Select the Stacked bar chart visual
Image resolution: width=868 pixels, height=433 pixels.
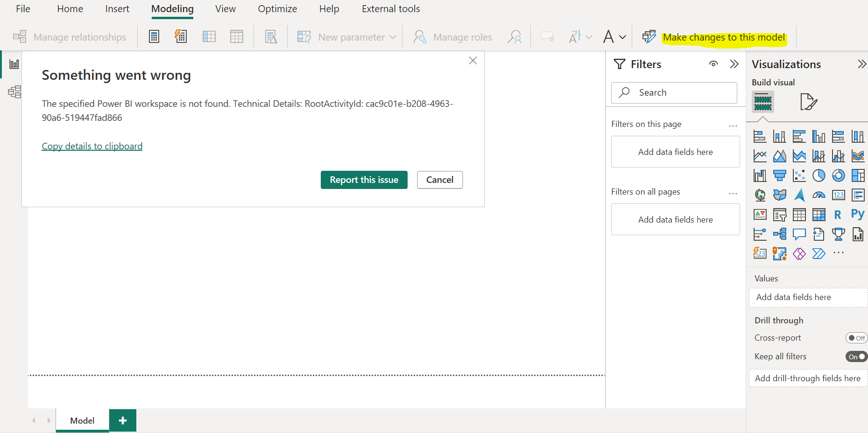click(760, 136)
